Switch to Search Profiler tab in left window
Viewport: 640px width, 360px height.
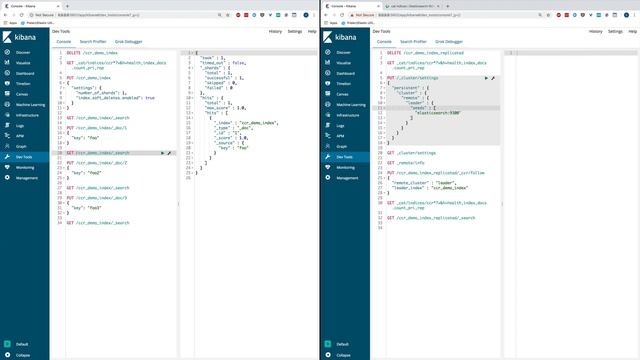coord(93,42)
